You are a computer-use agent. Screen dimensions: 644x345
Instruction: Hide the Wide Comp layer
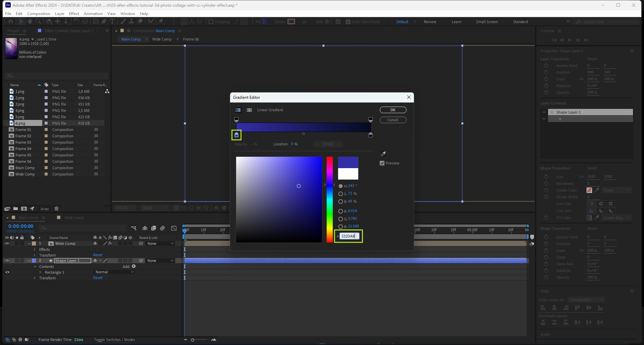click(7, 244)
